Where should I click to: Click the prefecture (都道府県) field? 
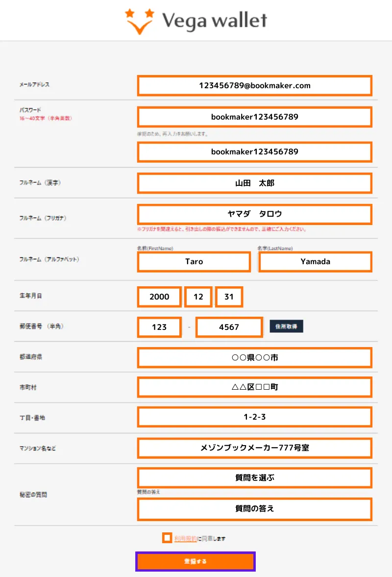point(254,358)
